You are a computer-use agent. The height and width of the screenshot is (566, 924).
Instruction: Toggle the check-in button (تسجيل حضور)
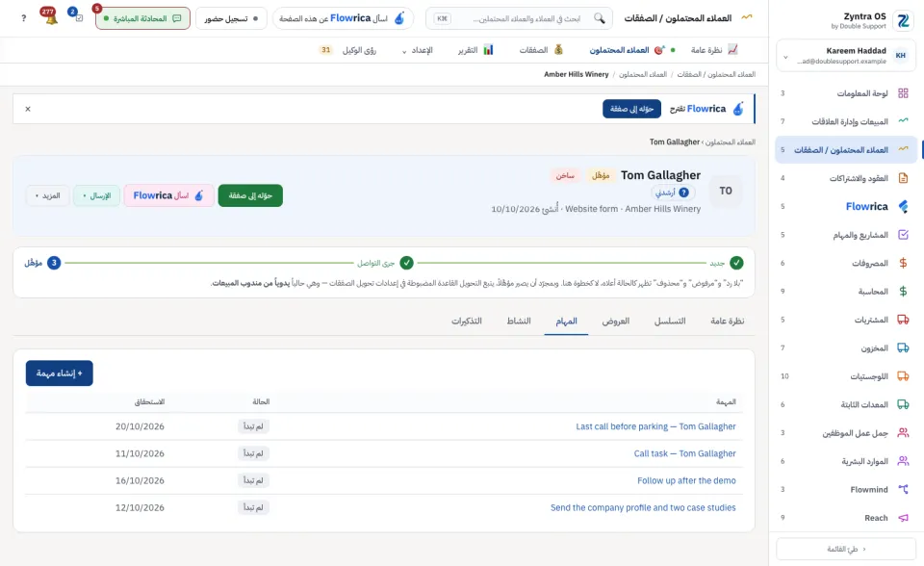(231, 18)
